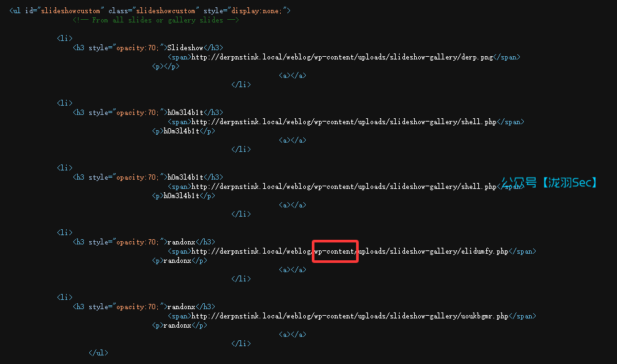Click the first h0m3l4b1t h3 heading
The width and height of the screenshot is (617, 364).
pos(185,113)
